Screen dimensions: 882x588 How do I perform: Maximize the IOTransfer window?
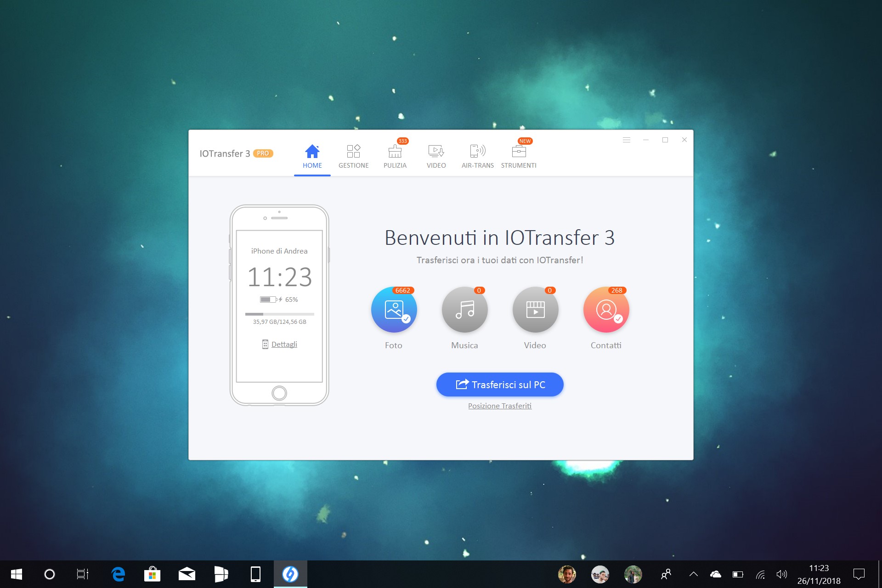tap(665, 140)
